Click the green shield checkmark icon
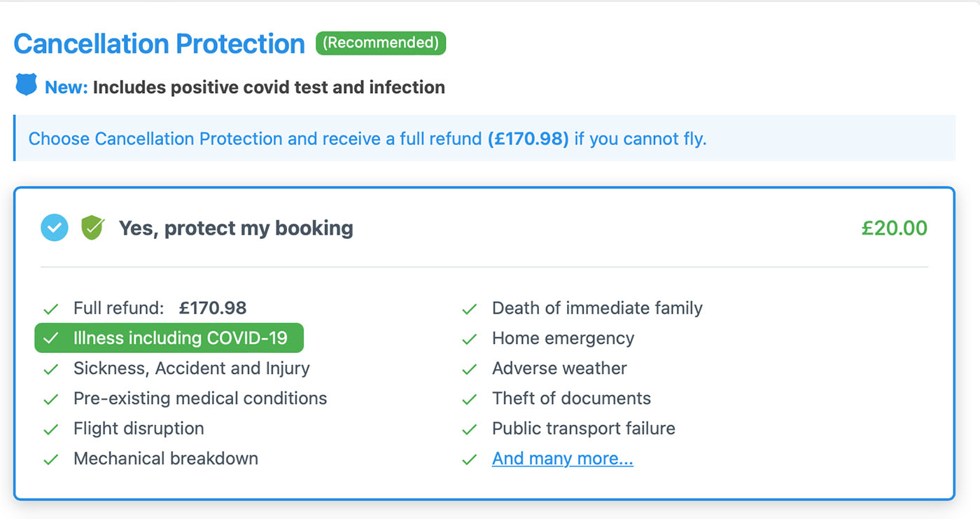The width and height of the screenshot is (980, 519). [x=91, y=227]
